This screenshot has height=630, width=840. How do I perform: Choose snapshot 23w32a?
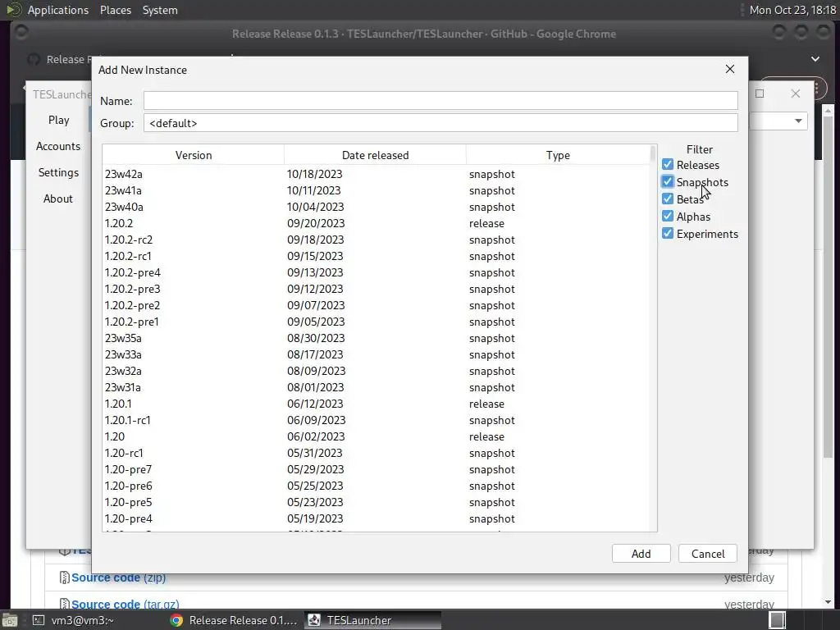(x=376, y=371)
